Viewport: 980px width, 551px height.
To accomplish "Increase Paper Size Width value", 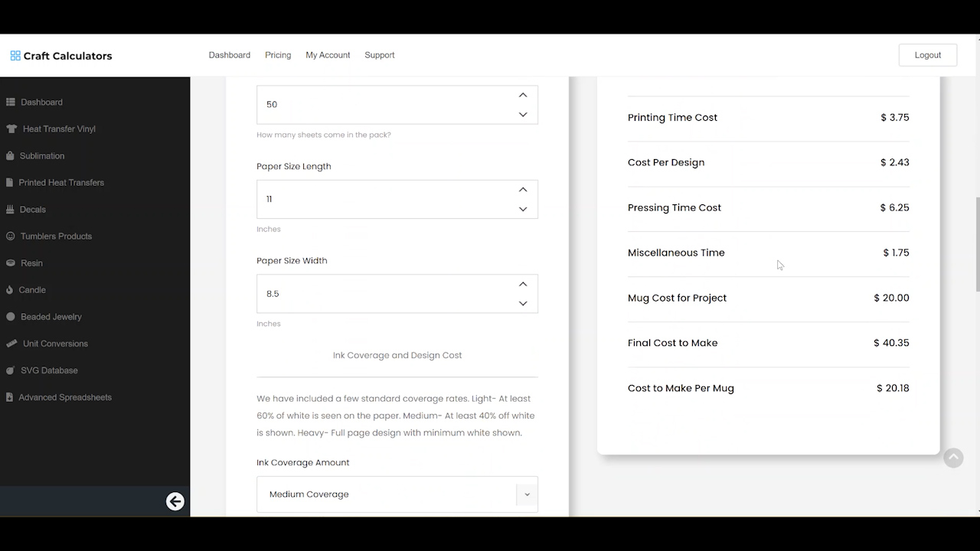I will coord(523,284).
